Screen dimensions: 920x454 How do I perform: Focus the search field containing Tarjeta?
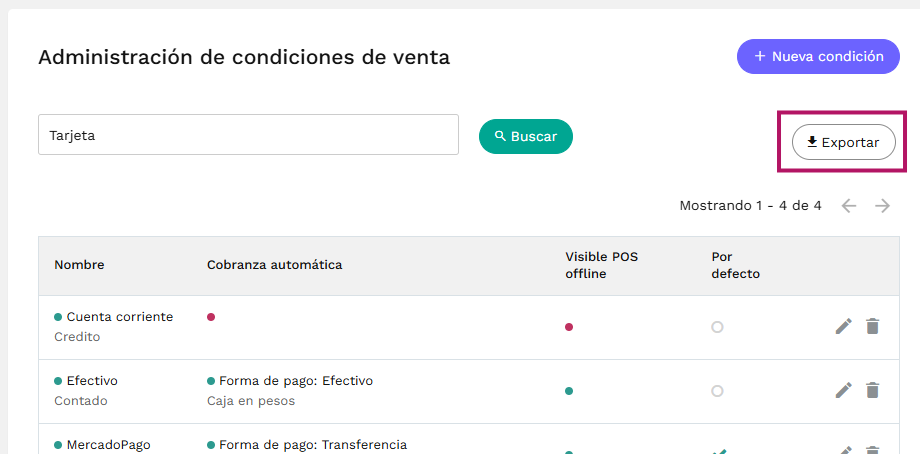tap(248, 135)
